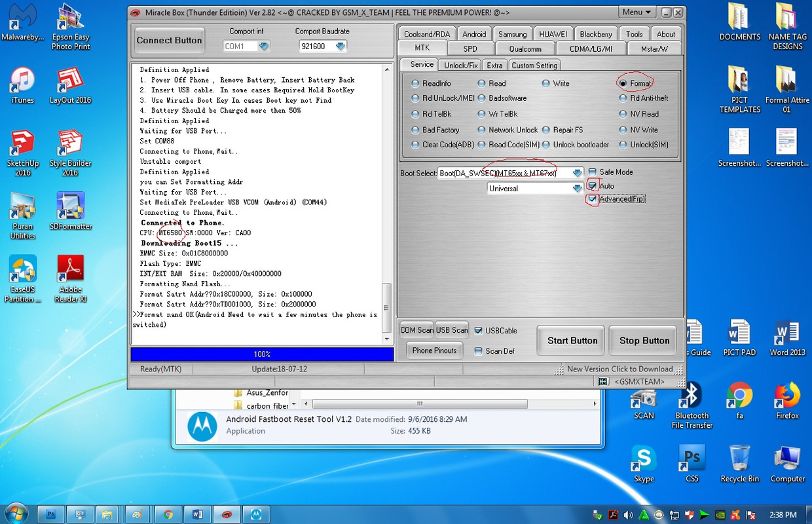This screenshot has height=524, width=812.
Task: Click the Start Button
Action: tap(572, 341)
